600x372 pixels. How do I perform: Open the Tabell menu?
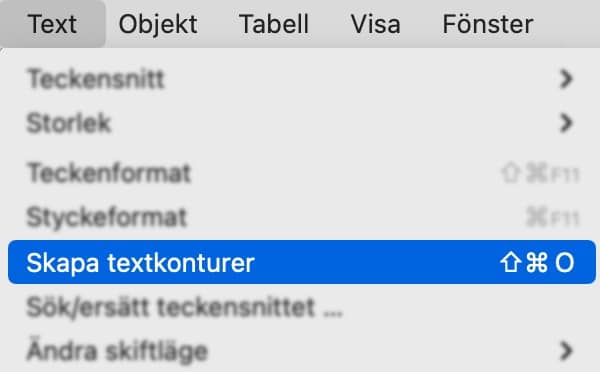274,24
